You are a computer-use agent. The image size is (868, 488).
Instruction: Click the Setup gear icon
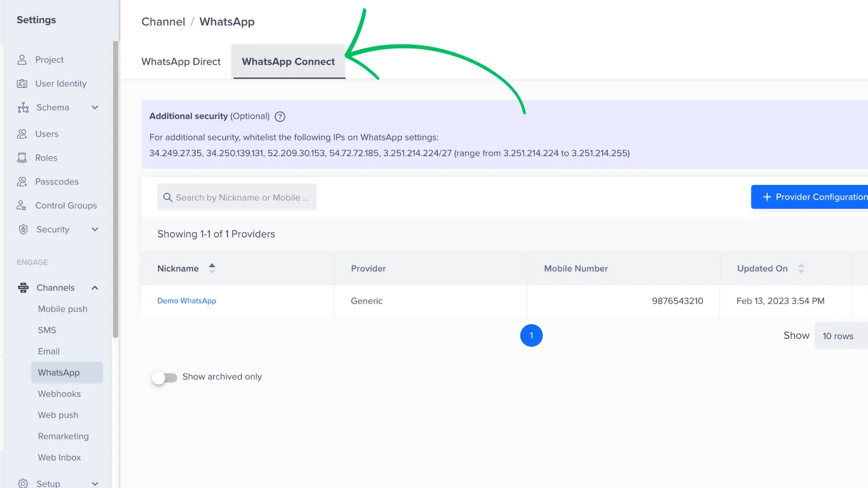(x=23, y=483)
